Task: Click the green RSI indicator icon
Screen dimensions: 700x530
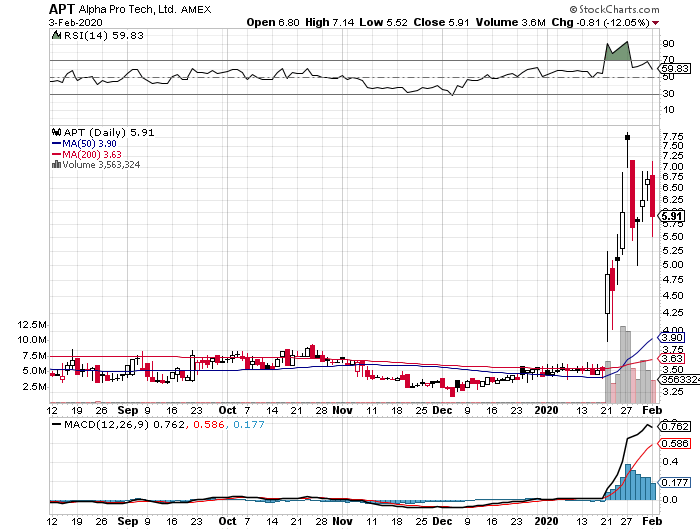Action: pos(56,35)
